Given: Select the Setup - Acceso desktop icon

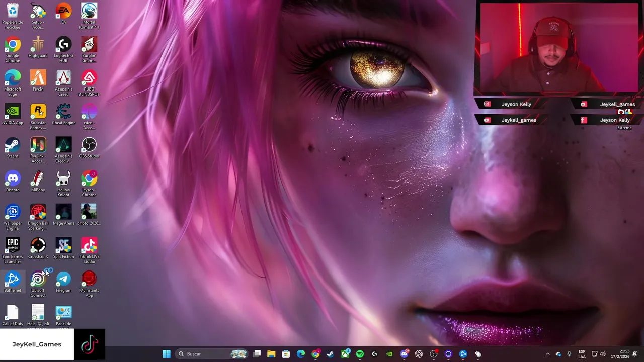Looking at the screenshot, I should (x=38, y=16).
